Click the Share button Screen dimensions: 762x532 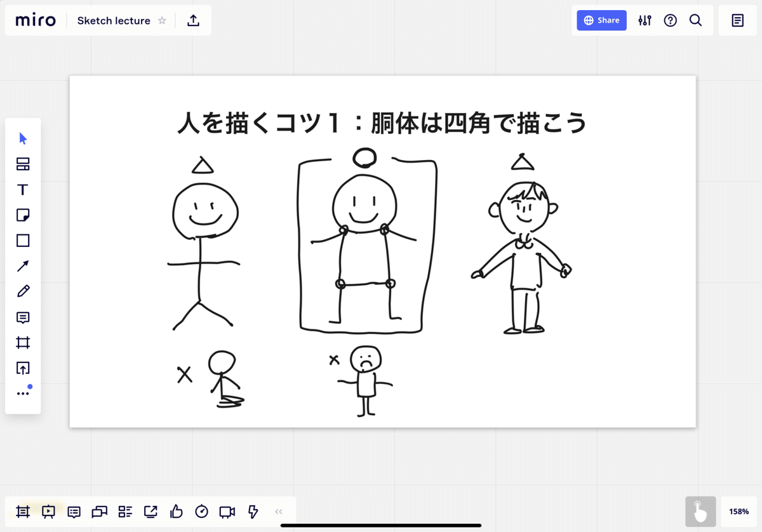tap(601, 20)
